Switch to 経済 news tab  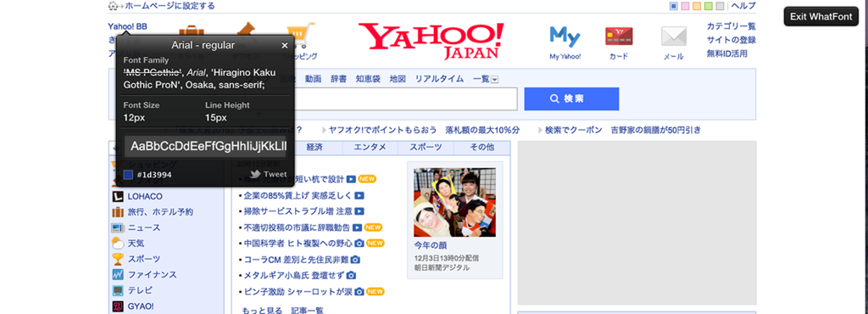point(314,148)
